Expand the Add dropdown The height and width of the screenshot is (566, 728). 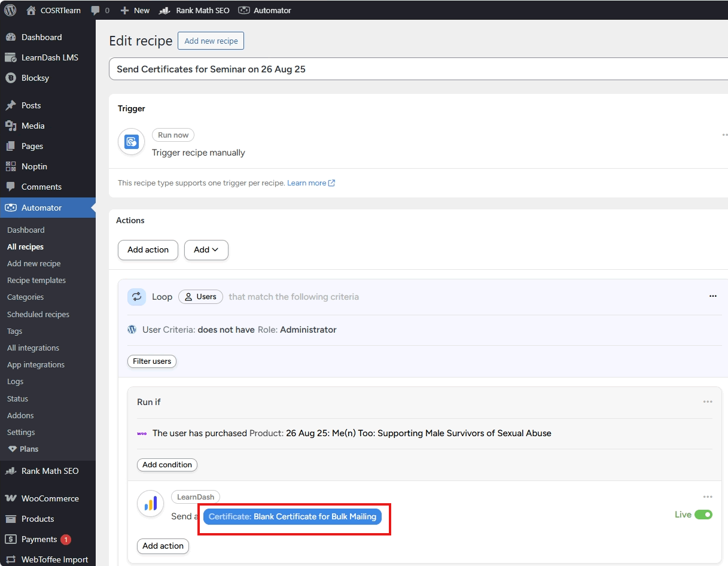coord(206,250)
